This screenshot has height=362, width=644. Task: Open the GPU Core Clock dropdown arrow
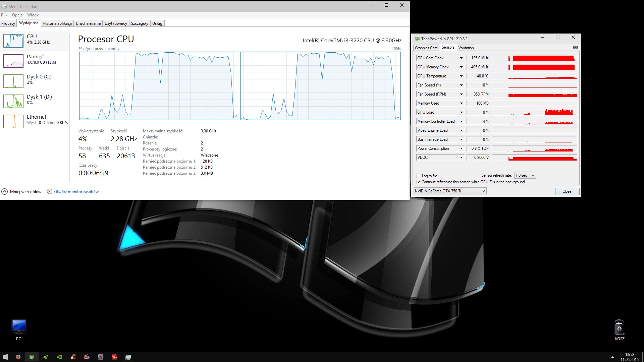461,58
